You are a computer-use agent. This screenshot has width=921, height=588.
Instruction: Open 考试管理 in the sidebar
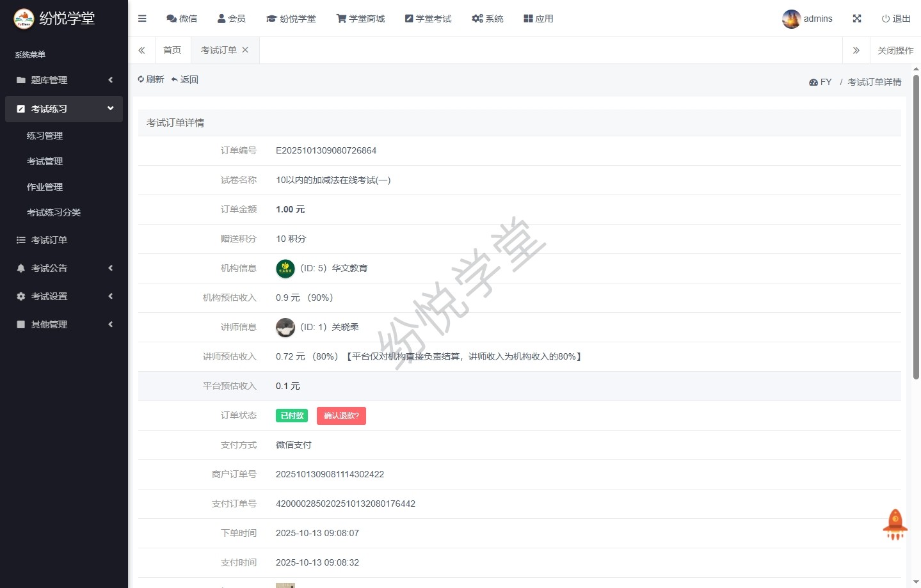45,161
